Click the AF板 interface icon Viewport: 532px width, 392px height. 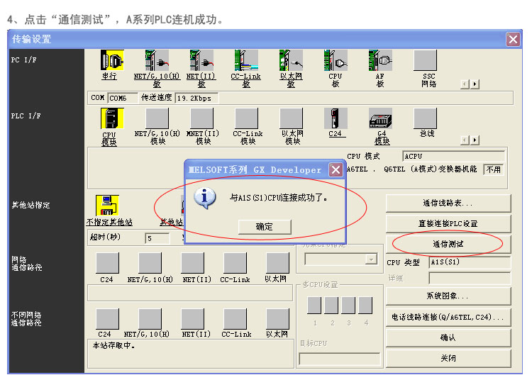(x=380, y=60)
